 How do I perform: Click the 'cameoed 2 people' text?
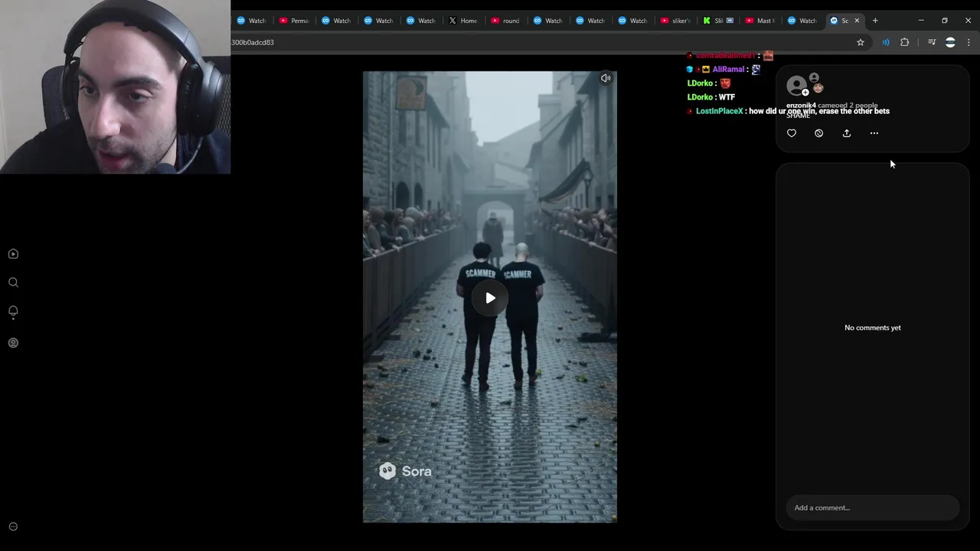click(x=848, y=106)
